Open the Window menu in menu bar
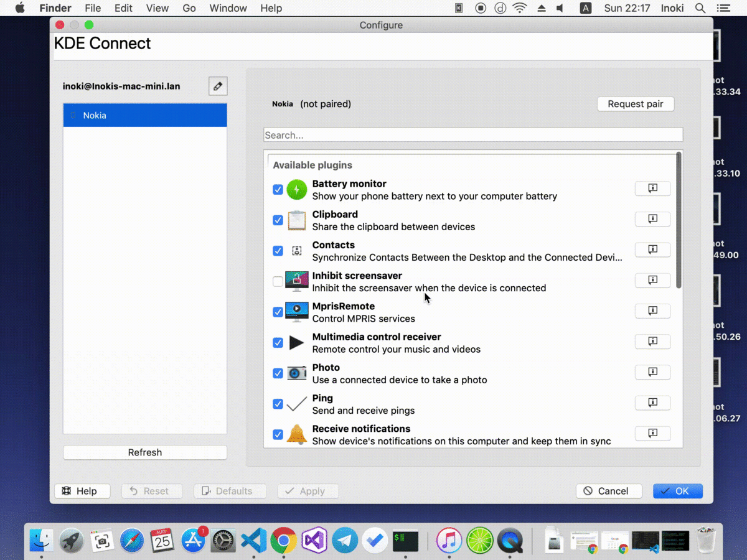 click(228, 8)
